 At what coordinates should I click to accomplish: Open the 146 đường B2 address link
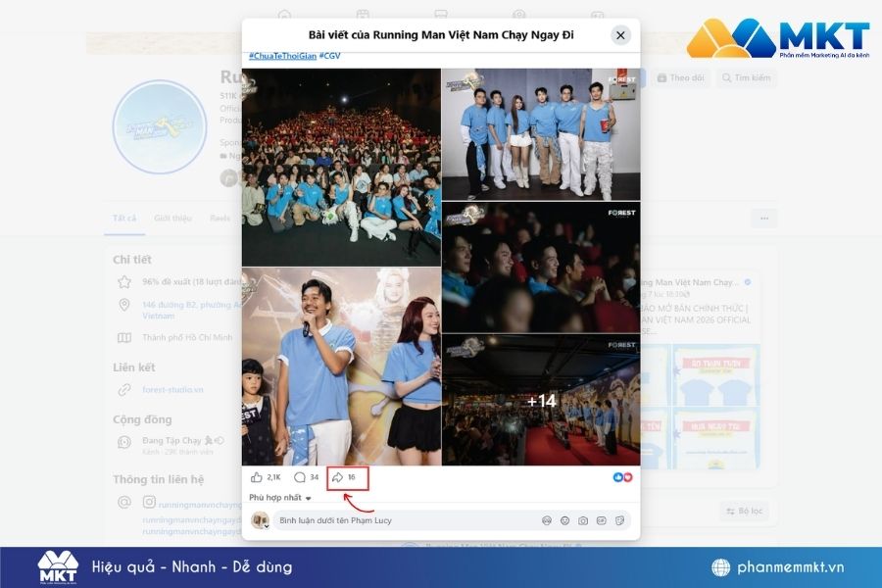192,310
